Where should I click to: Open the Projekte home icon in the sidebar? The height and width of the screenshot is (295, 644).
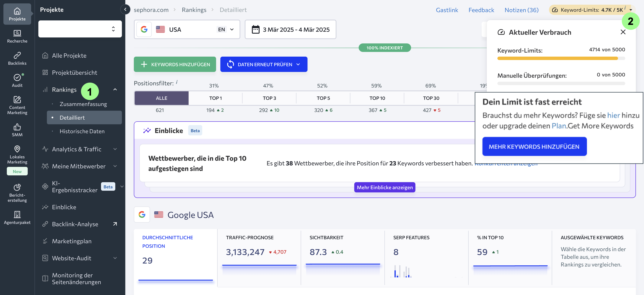click(17, 11)
